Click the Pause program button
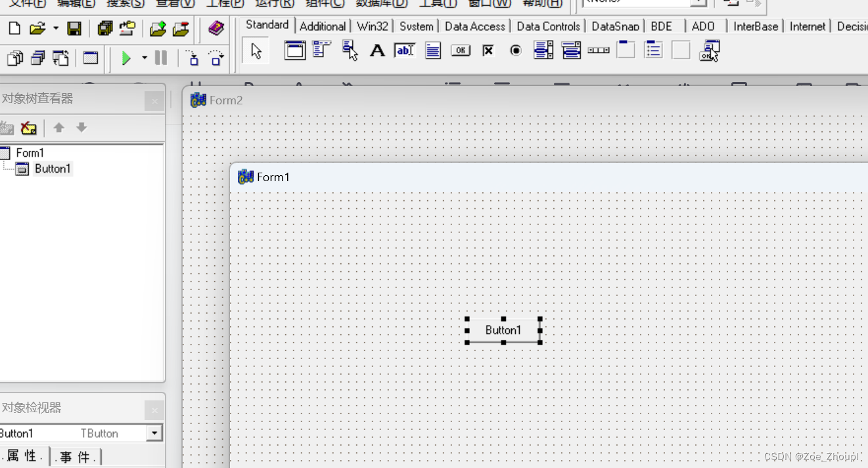This screenshot has width=868, height=468. (161, 58)
